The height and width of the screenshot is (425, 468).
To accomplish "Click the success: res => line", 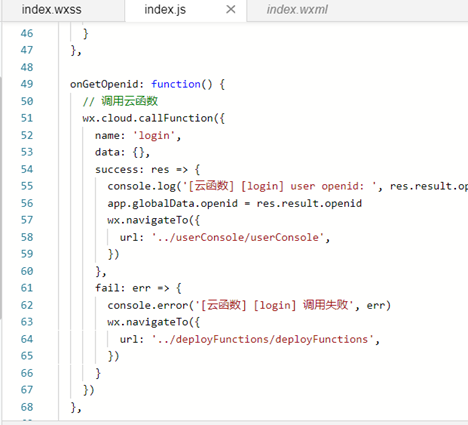I will (147, 169).
